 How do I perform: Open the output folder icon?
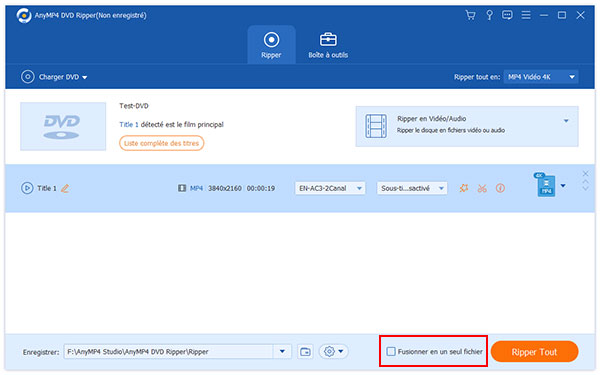[x=305, y=352]
